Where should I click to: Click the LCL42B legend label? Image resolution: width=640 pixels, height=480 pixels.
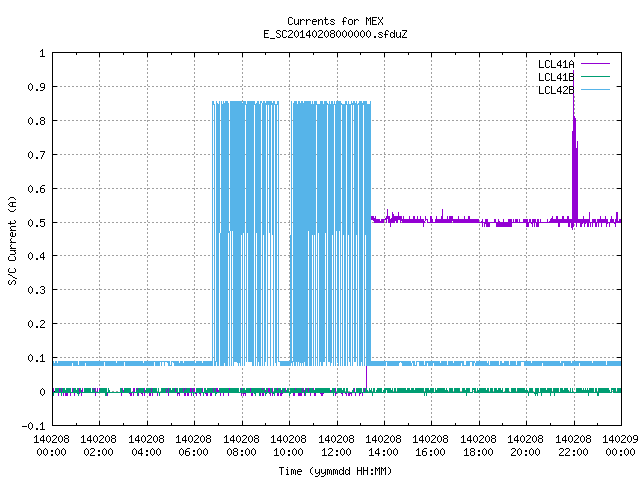point(556,90)
